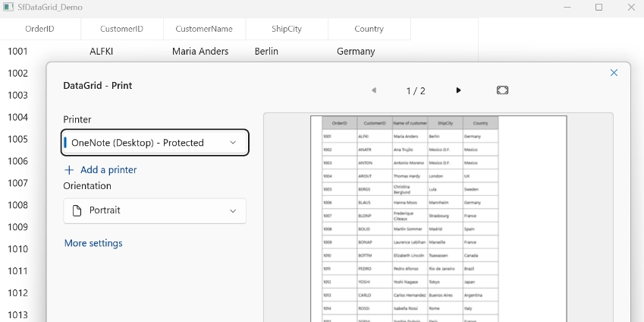Go to the previous preview page
Viewport: 644px width, 322px height.
(374, 90)
